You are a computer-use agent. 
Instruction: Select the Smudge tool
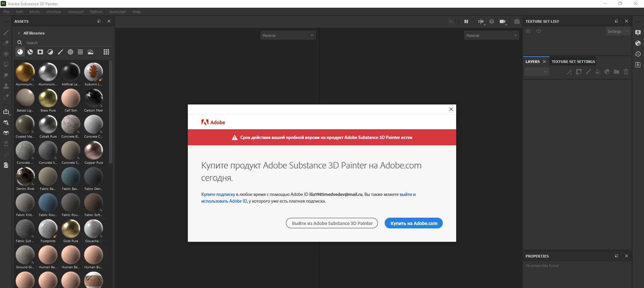(x=6, y=75)
